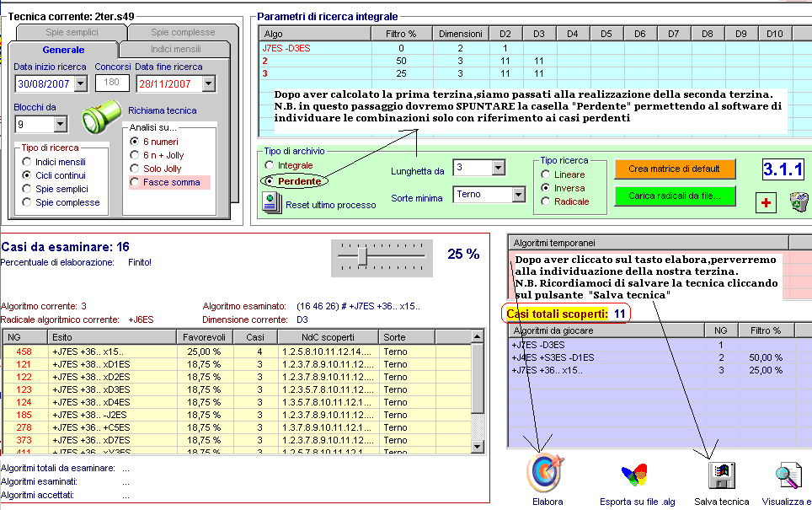
Task: Click the Visualizza magnifier document icon
Action: click(x=788, y=475)
